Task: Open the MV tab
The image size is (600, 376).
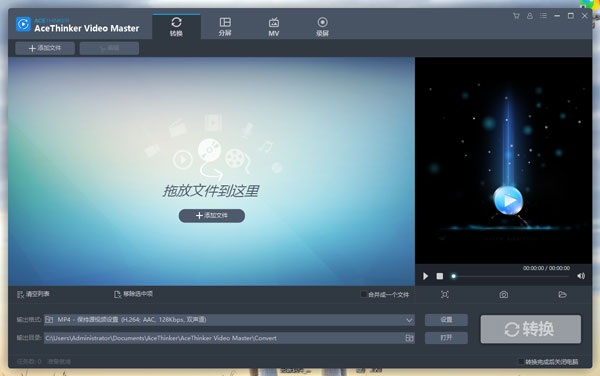Action: point(274,26)
